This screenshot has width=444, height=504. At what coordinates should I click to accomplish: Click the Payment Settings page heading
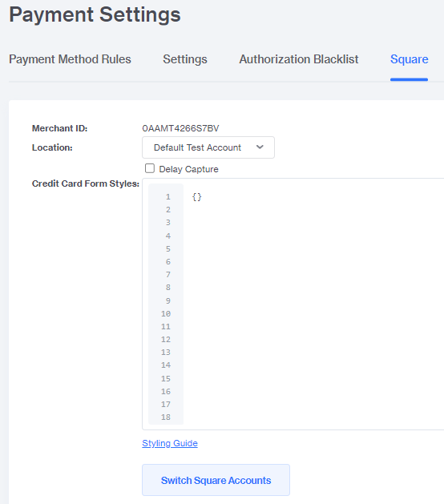(95, 14)
